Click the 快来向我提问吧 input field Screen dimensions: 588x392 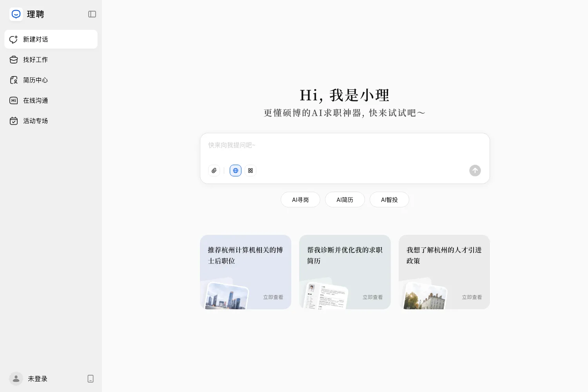click(345, 145)
